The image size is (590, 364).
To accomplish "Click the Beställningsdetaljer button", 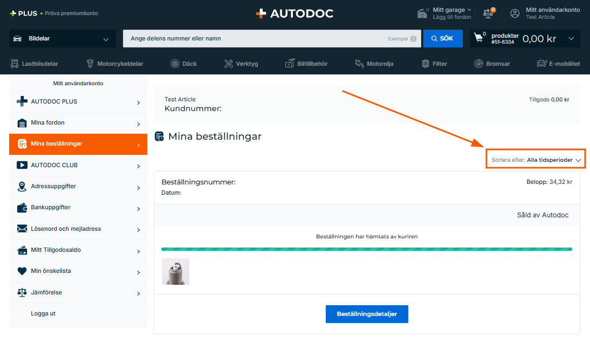I will tap(367, 314).
